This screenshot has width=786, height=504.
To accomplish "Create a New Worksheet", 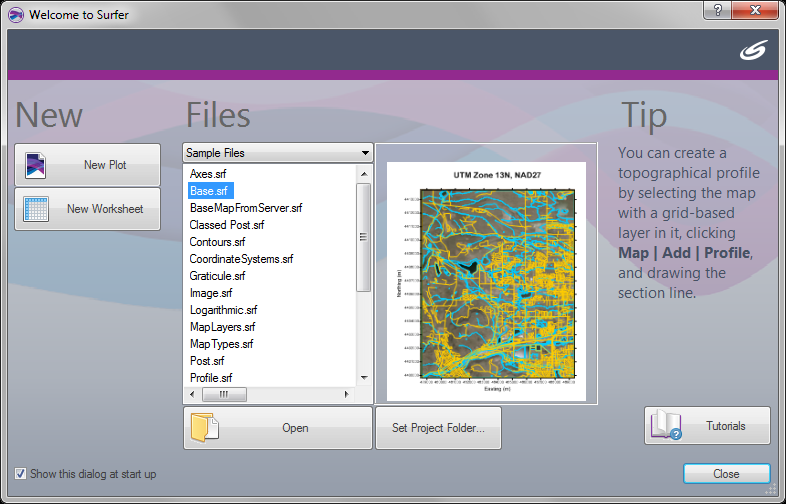I will [x=88, y=209].
